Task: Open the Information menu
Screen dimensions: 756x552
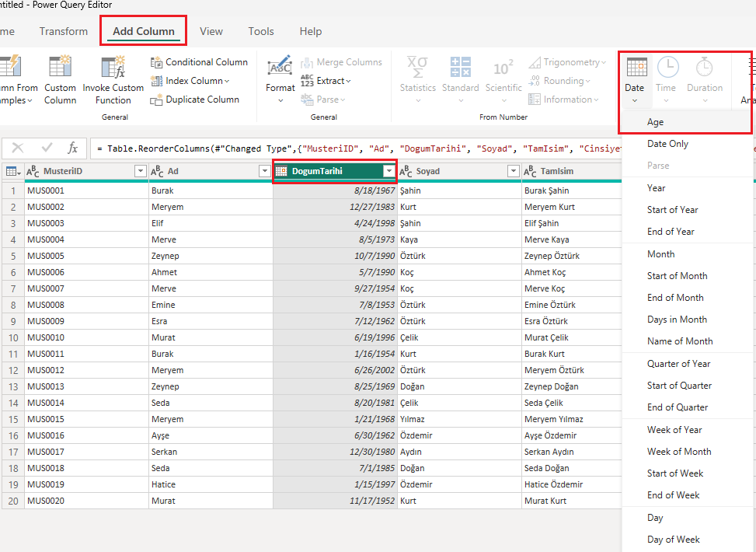Action: pyautogui.click(x=563, y=100)
